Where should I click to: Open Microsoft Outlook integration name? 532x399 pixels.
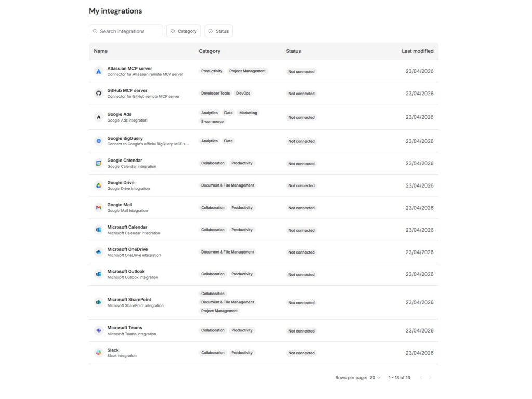tap(126, 271)
